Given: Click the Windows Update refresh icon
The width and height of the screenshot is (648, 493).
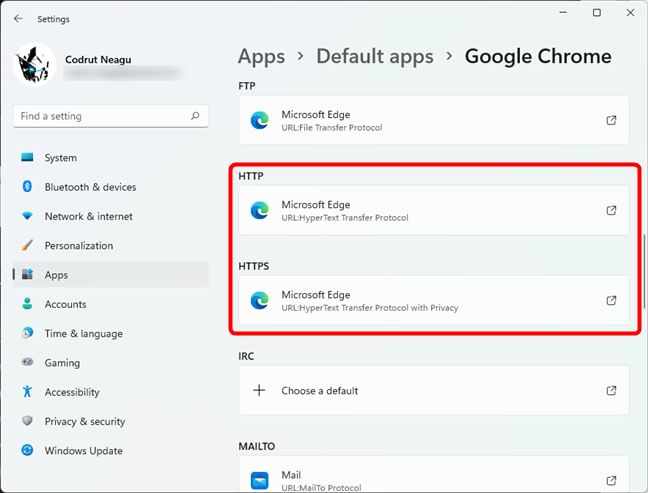Looking at the screenshot, I should [27, 450].
